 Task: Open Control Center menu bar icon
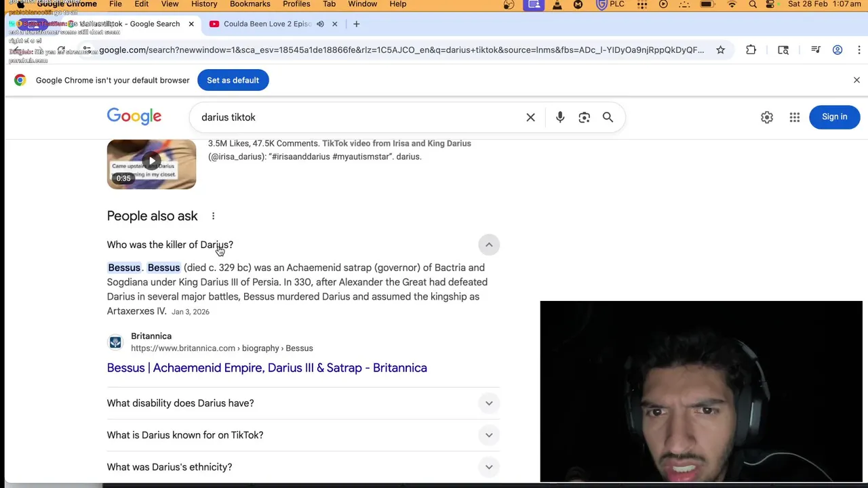pyautogui.click(x=770, y=5)
